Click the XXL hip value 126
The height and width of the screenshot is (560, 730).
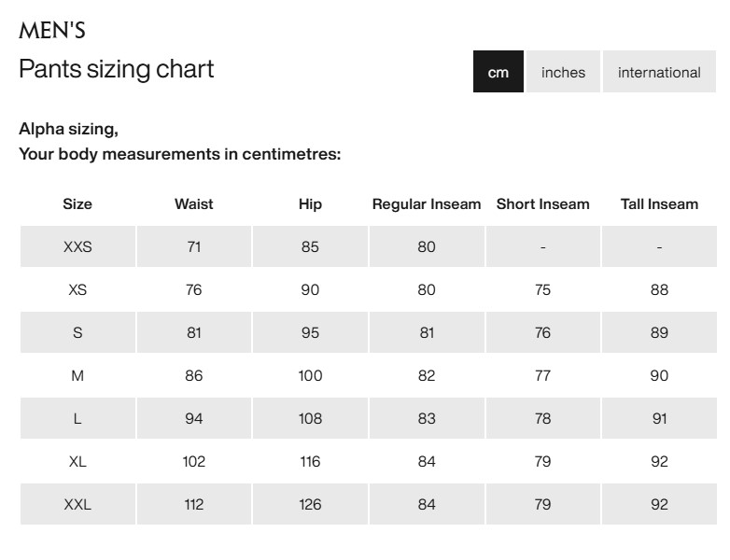[x=310, y=505]
